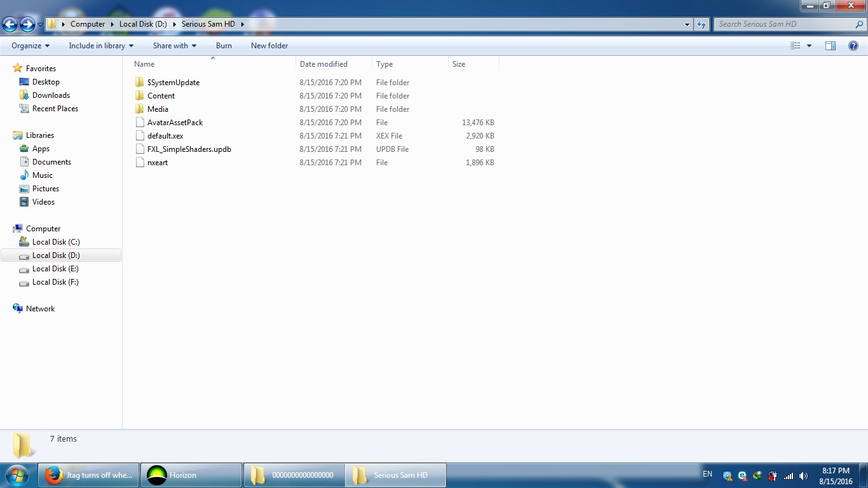Open the Help question mark icon

(x=853, y=46)
